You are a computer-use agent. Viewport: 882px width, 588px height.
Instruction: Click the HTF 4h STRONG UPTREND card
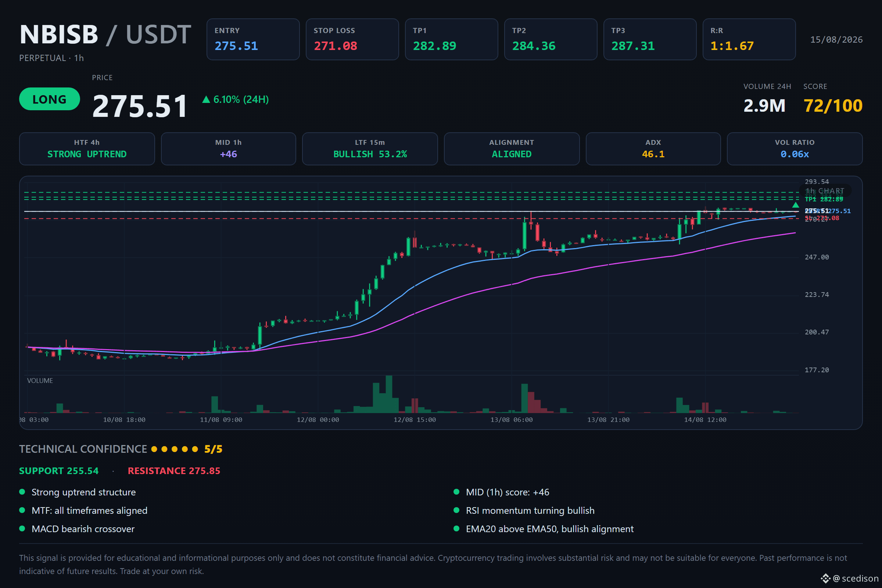coord(87,149)
